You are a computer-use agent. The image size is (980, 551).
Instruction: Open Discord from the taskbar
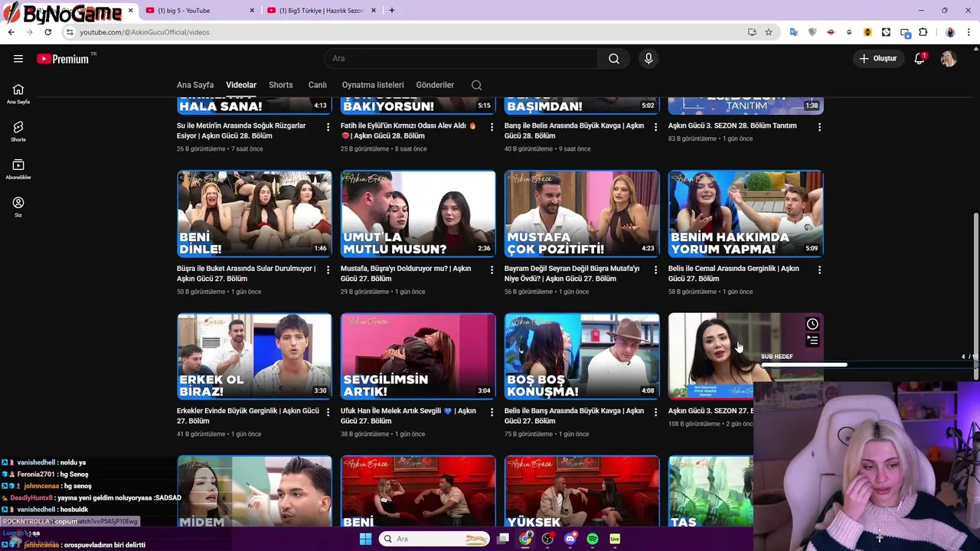point(570,539)
